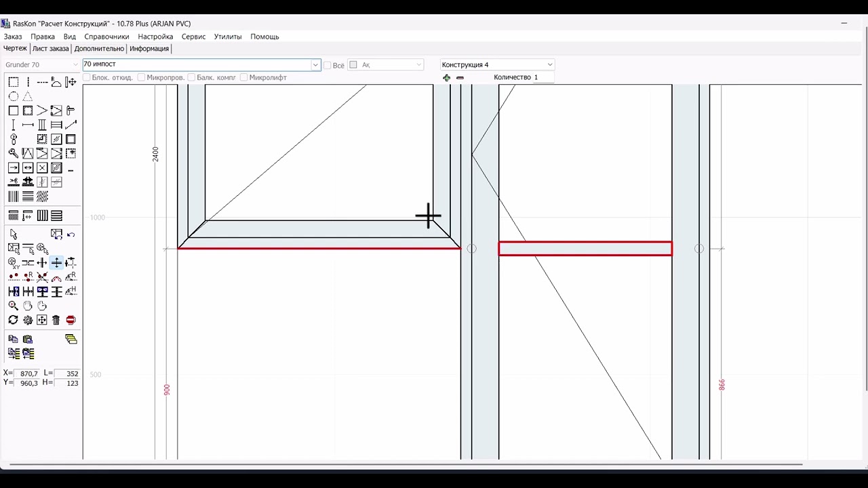This screenshot has width=868, height=488.
Task: Select the dashed rectangle frame tool
Action: click(x=13, y=82)
